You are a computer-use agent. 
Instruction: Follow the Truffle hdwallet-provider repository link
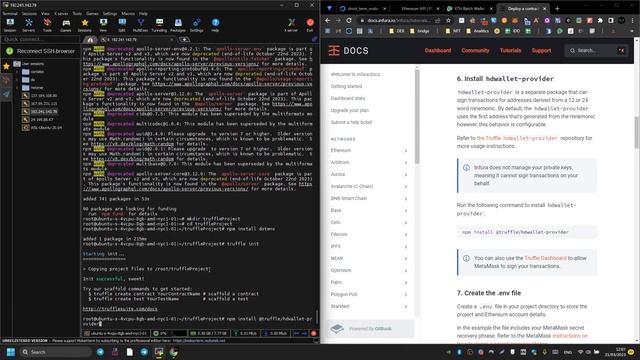517,138
